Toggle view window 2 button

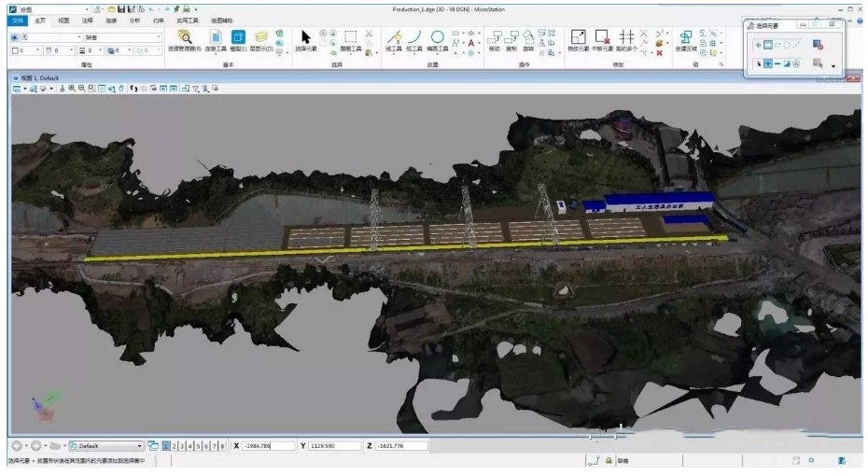click(x=175, y=445)
